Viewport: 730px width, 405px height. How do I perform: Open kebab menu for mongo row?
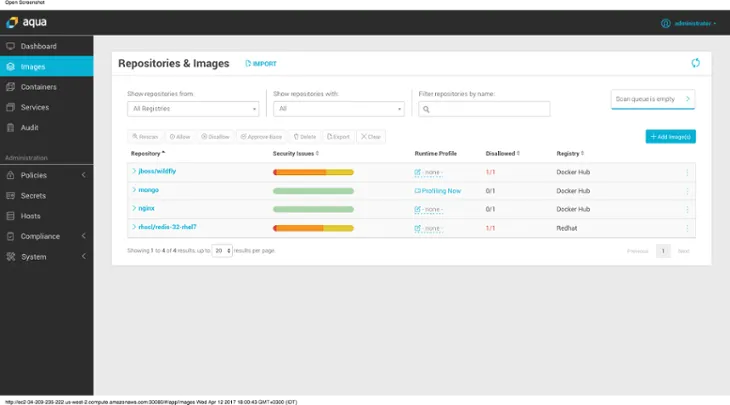pos(686,190)
